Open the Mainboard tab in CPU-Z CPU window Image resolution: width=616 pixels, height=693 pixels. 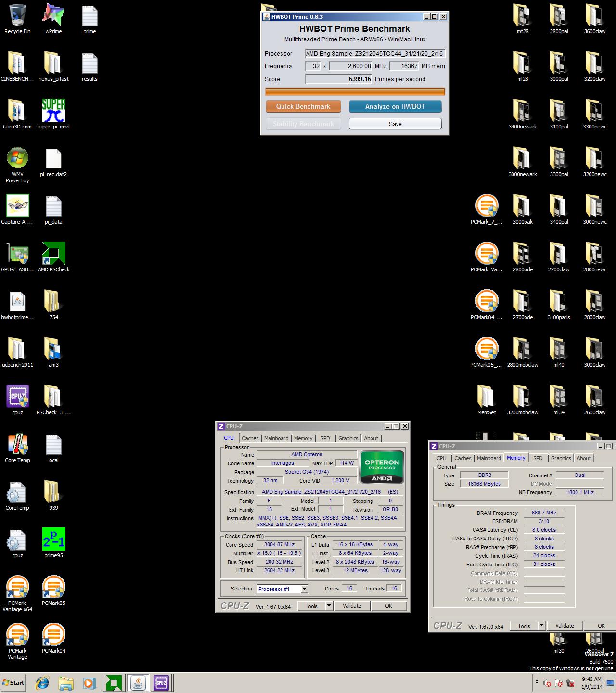pyautogui.click(x=276, y=438)
